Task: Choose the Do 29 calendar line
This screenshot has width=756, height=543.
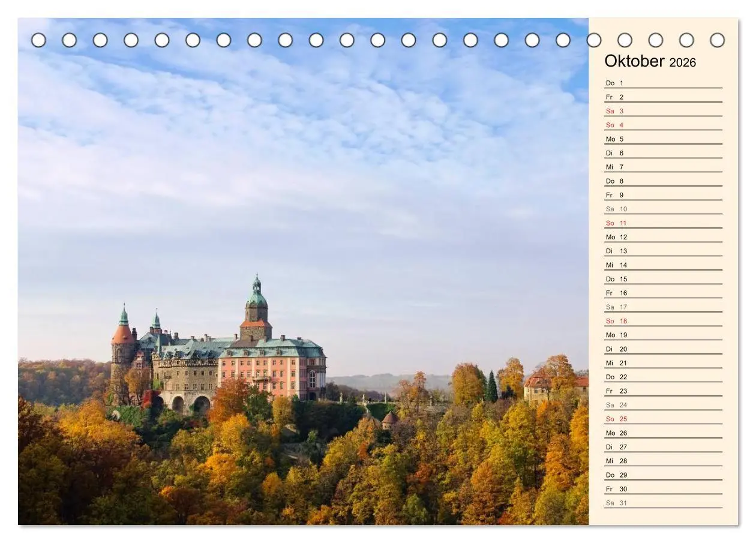Action: [x=663, y=475]
